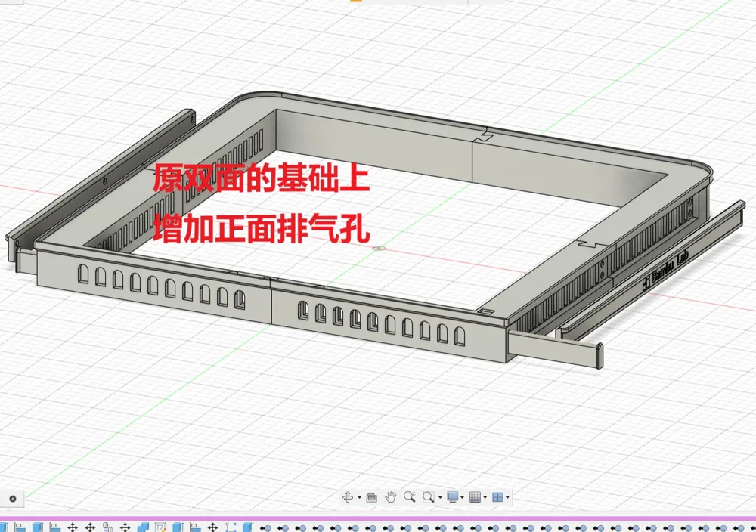Select the Orbit tool in navigation bar
The height and width of the screenshot is (532, 756).
coord(348,496)
